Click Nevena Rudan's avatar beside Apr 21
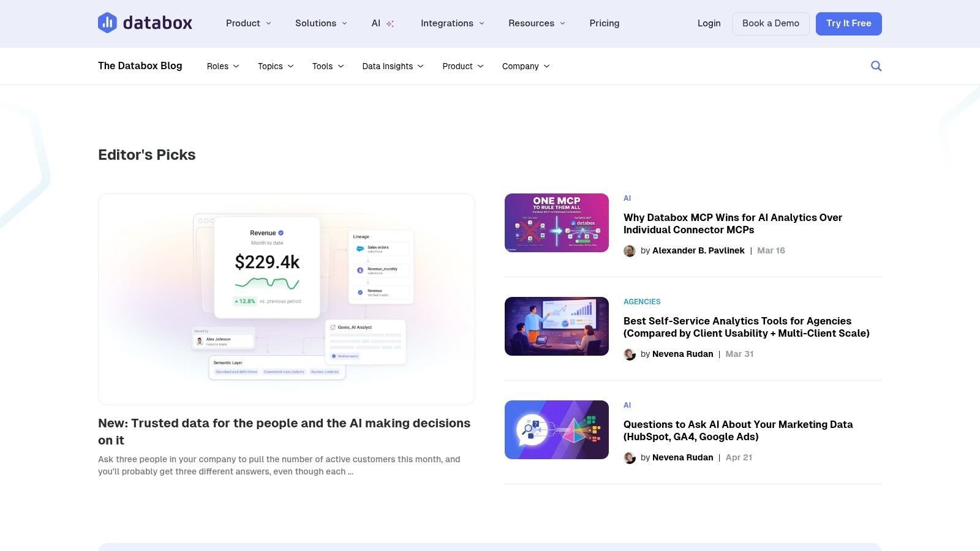 (x=629, y=458)
